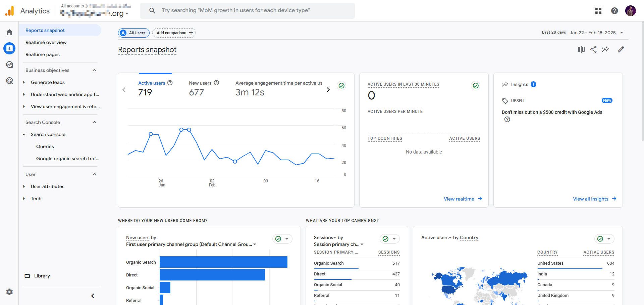Collapse the Business objectives section
Image resolution: width=644 pixels, height=305 pixels.
pos(94,70)
